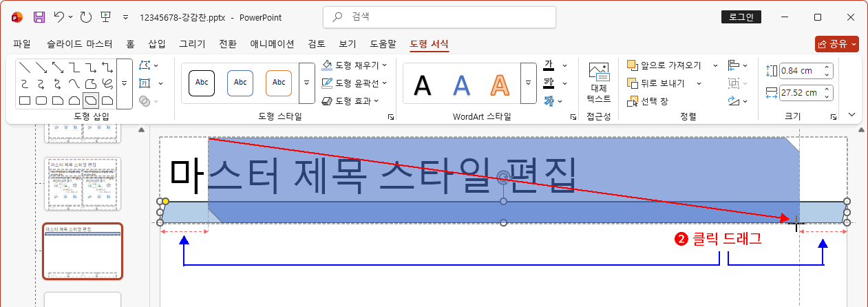Switch to the 삽입 tab

[x=157, y=44]
